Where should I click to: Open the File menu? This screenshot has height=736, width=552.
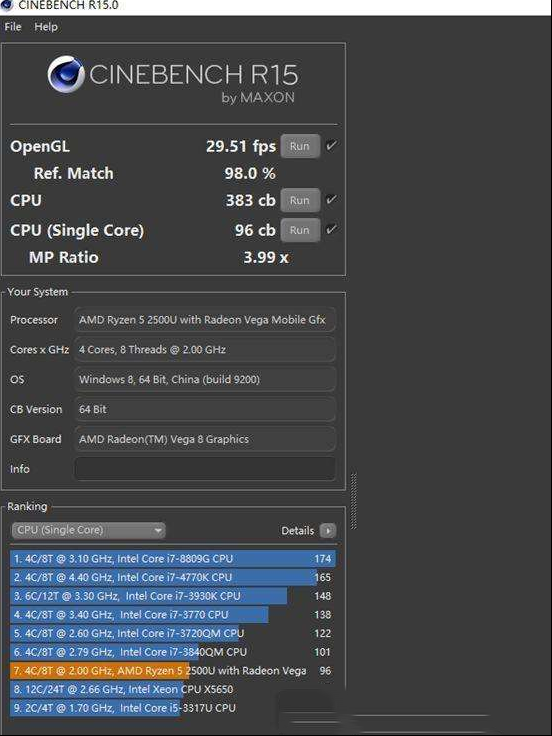tap(13, 27)
